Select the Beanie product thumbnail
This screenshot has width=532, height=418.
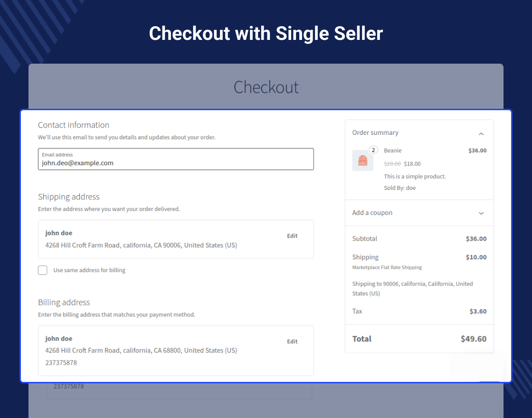pyautogui.click(x=363, y=161)
